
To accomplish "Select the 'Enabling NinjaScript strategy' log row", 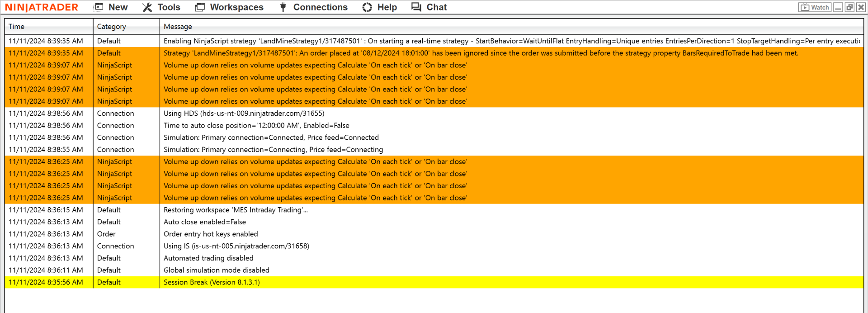I will tap(434, 41).
